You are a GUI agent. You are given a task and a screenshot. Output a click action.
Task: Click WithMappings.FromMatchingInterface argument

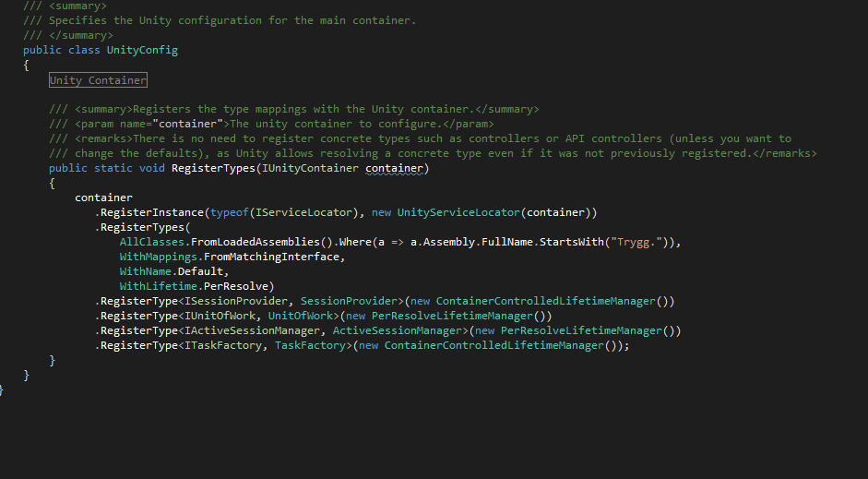(x=231, y=257)
